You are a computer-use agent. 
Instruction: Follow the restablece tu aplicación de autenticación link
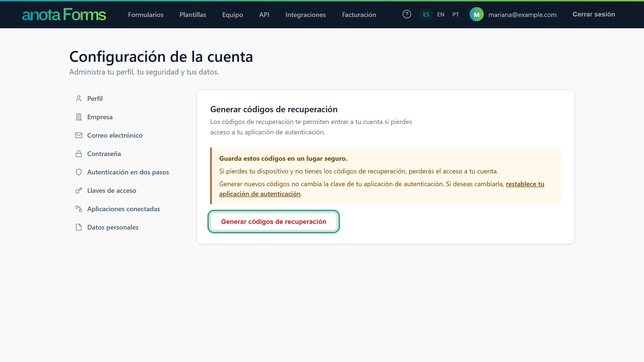pyautogui.click(x=525, y=184)
